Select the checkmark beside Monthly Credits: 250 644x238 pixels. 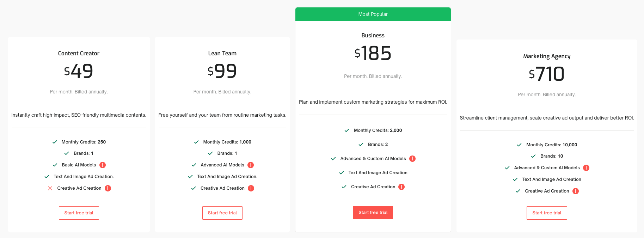point(55,142)
